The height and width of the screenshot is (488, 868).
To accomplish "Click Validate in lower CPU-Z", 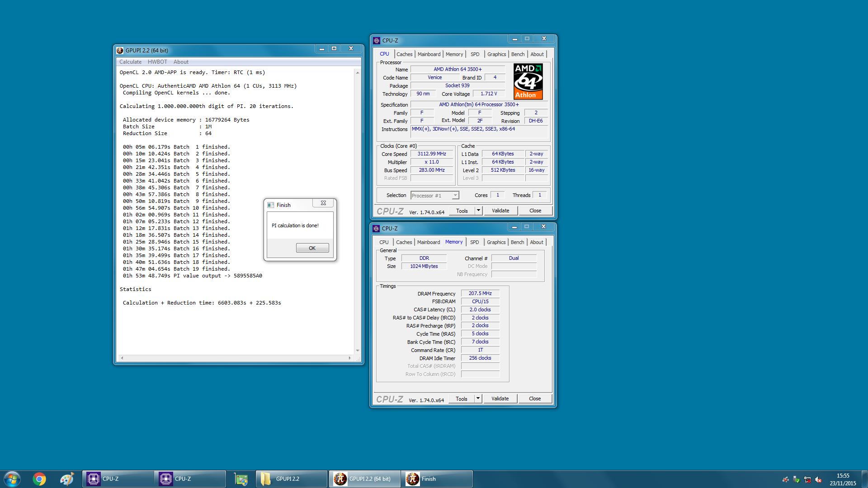I will (x=500, y=399).
